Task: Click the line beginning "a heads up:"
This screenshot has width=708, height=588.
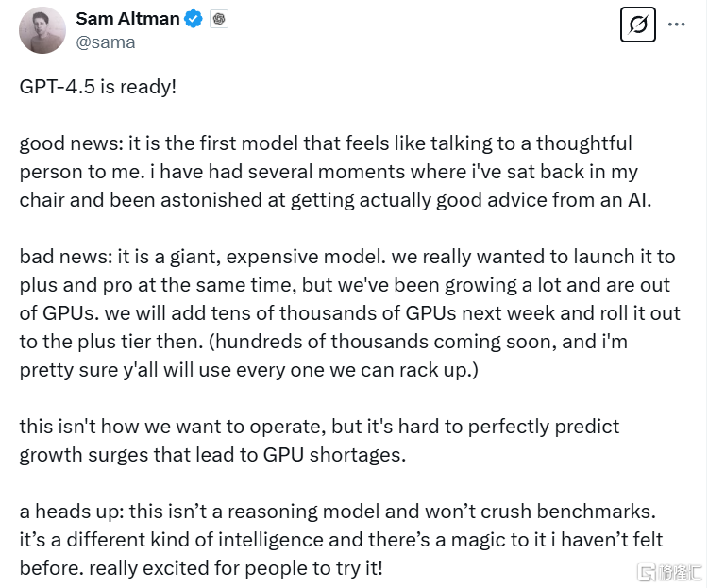Action: tap(337, 512)
